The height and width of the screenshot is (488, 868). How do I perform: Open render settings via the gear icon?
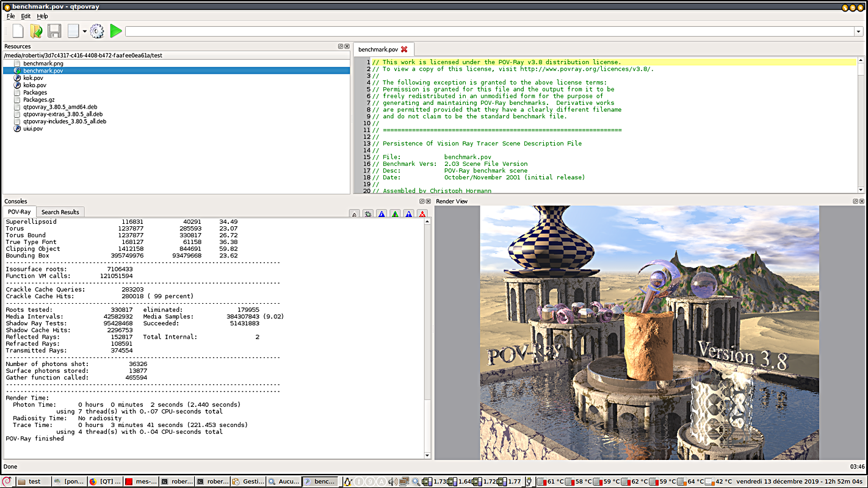[97, 31]
